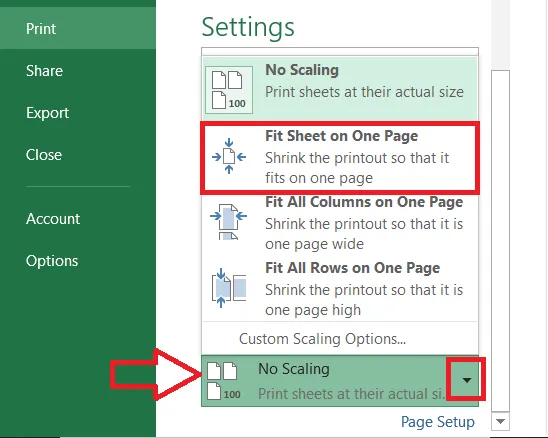Click the scrollbar down arrow

point(500,422)
